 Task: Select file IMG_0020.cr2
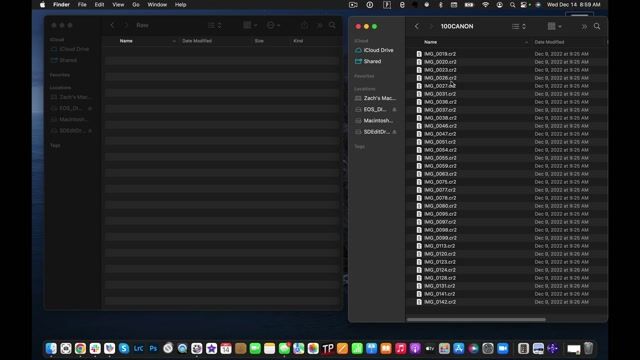(x=440, y=62)
